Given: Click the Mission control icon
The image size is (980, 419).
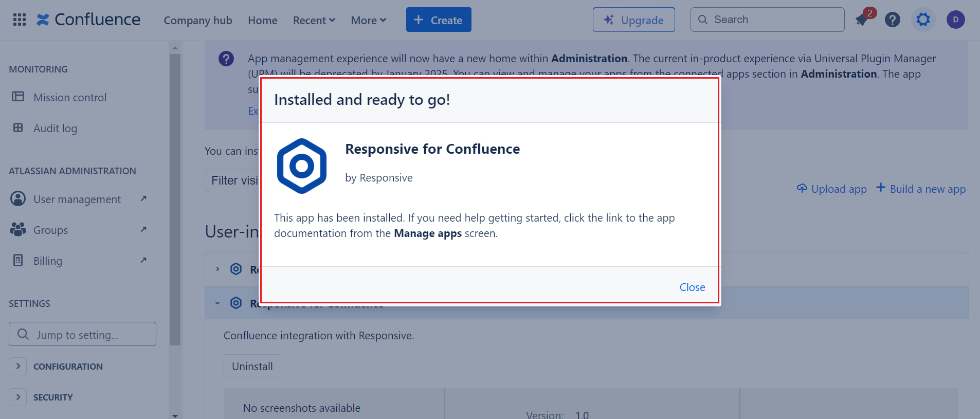Looking at the screenshot, I should [x=18, y=97].
